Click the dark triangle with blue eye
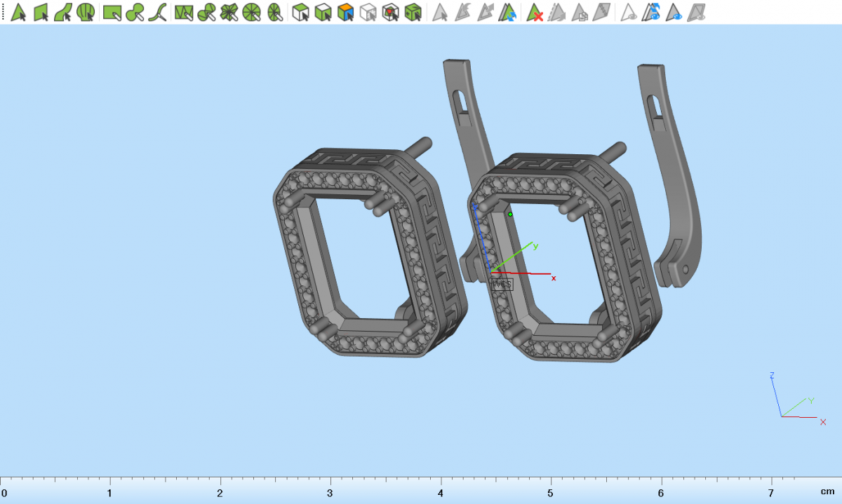Image resolution: width=842 pixels, height=504 pixels. click(x=674, y=12)
